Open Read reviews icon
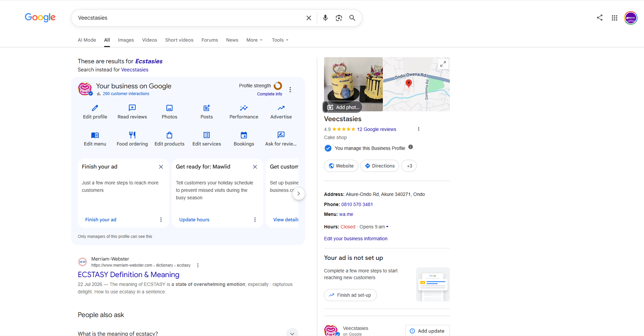644x336 pixels. pyautogui.click(x=132, y=108)
